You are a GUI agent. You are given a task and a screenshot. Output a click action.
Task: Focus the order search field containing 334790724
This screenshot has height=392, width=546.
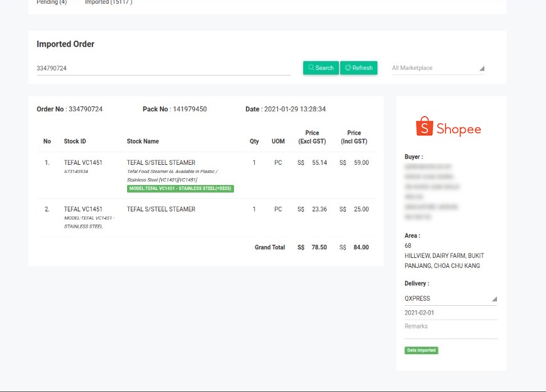[164, 69]
